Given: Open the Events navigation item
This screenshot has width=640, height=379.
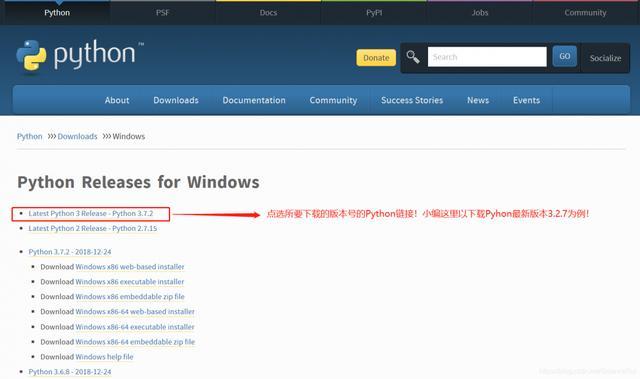Looking at the screenshot, I should (x=526, y=100).
